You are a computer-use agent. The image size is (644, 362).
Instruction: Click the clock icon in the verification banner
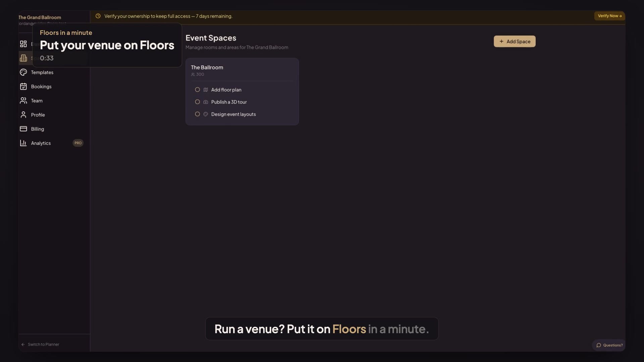98,16
